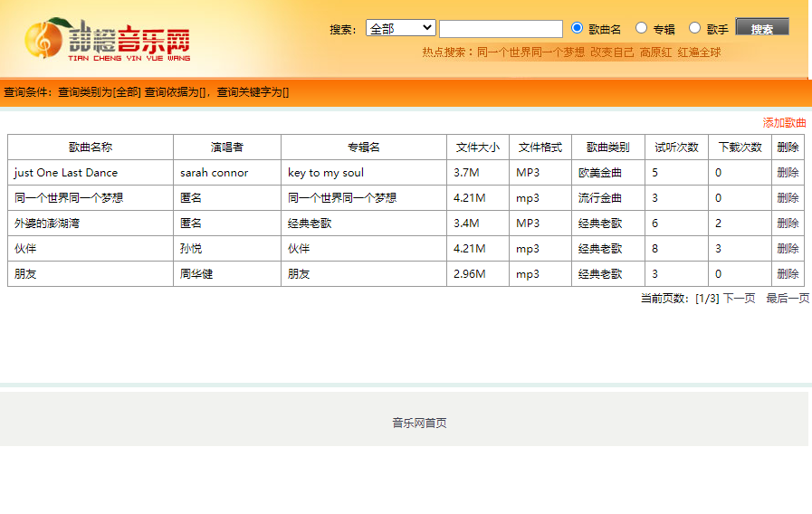Delete the 外婆的澎湖湾 song row
The height and width of the screenshot is (514, 812).
click(x=788, y=224)
